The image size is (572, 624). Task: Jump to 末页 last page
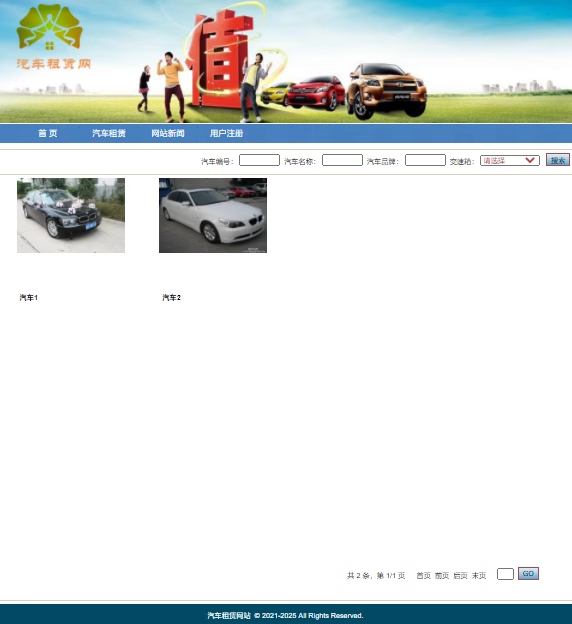[x=479, y=575]
